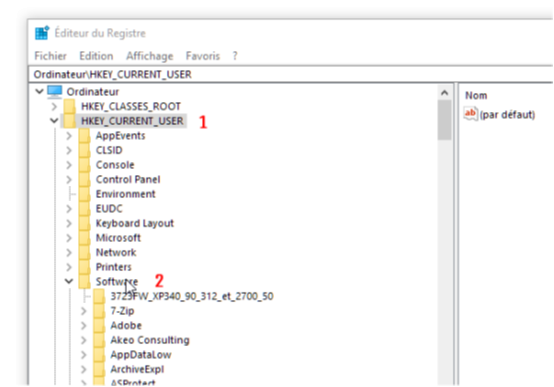Collapse the Software key chevron
This screenshot has width=554, height=387.
[69, 281]
